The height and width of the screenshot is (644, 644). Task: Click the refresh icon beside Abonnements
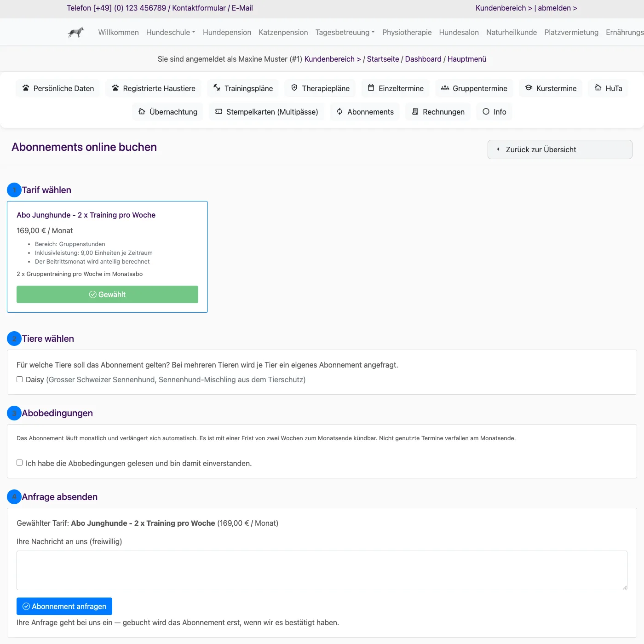(339, 111)
